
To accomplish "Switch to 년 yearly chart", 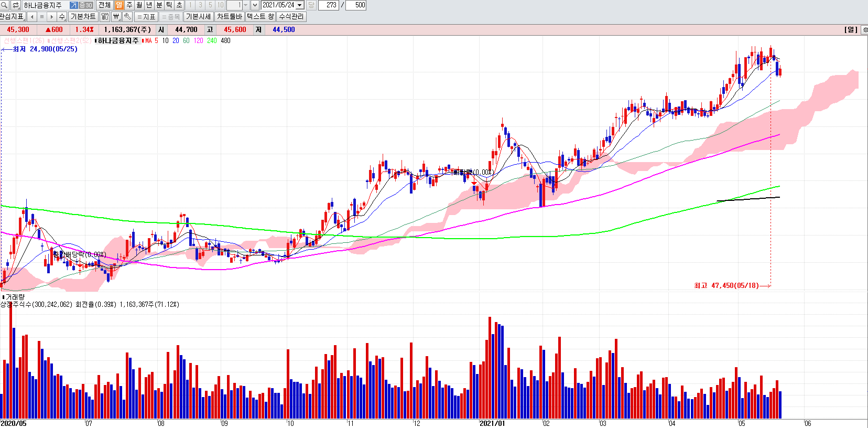I will click(x=149, y=5).
